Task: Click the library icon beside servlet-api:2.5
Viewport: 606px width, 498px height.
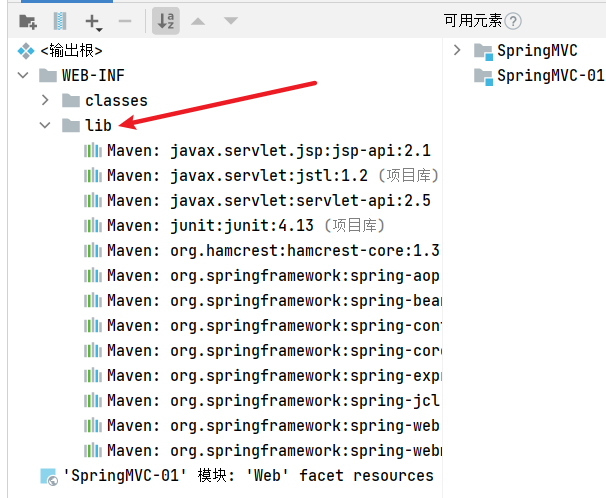Action: [x=93, y=201]
